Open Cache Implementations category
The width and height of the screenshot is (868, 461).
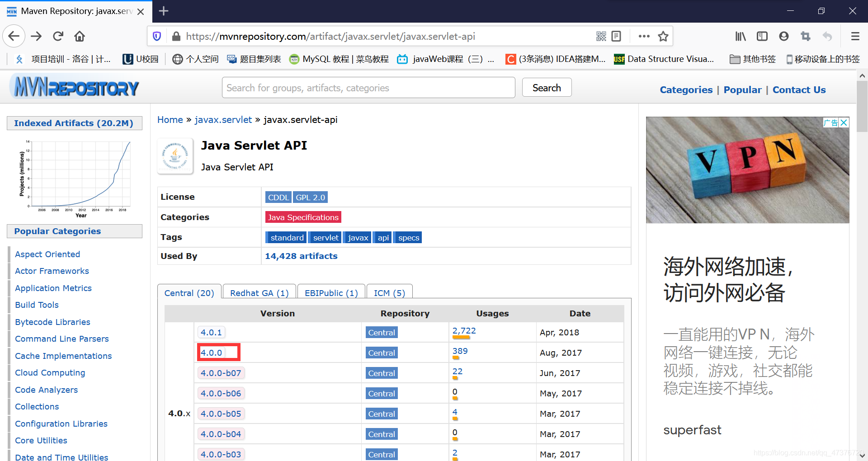[x=63, y=356]
